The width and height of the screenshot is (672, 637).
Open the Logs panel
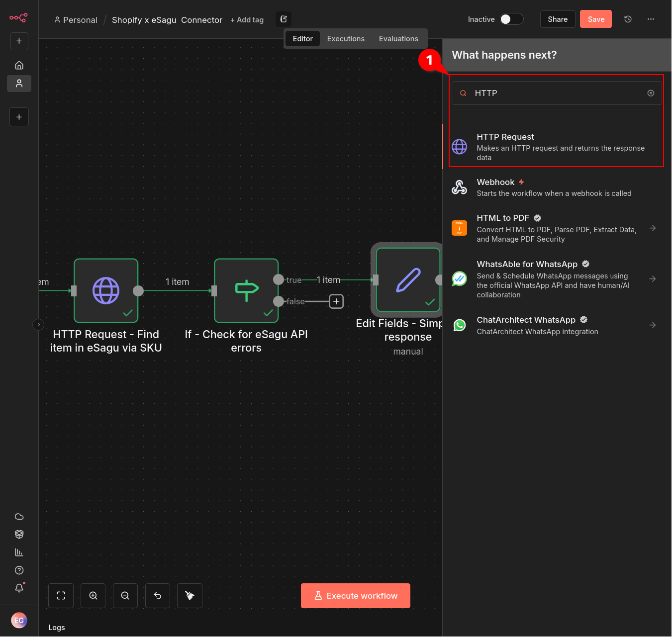tap(57, 628)
